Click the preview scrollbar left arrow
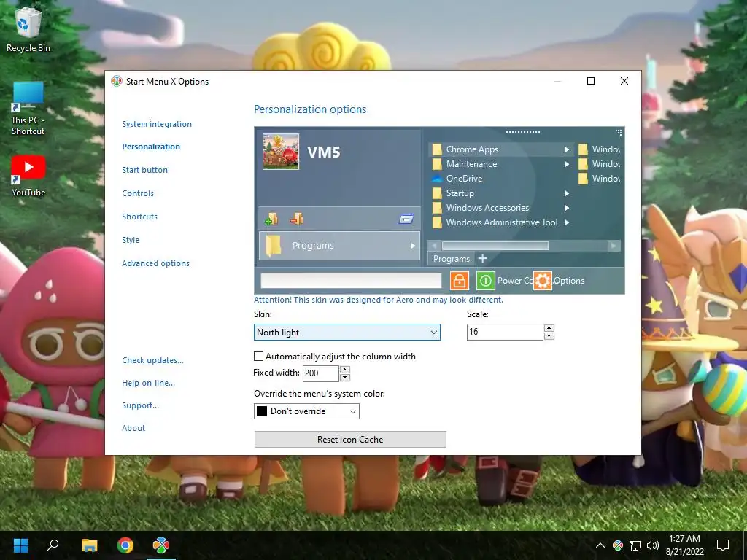The image size is (747, 560). 434,246
